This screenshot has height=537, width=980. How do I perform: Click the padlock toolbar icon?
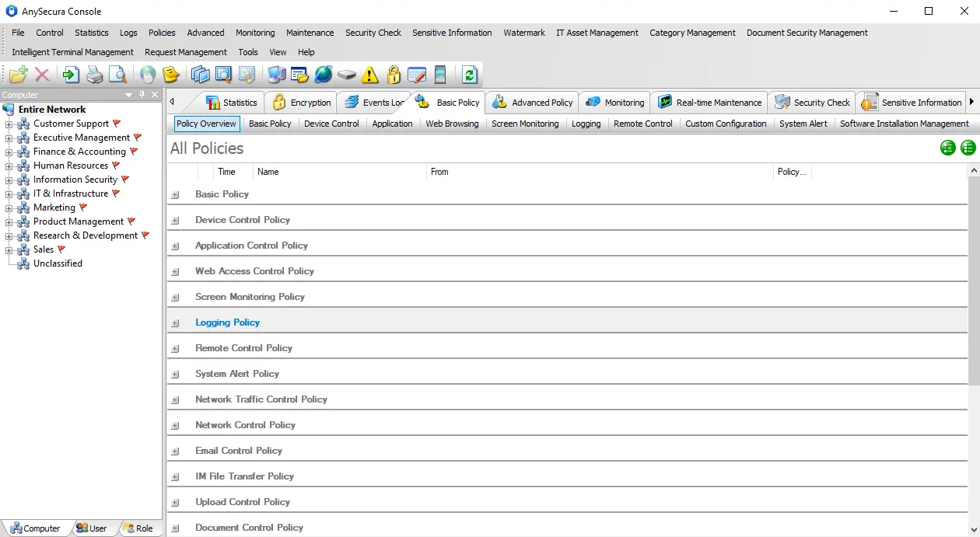click(394, 75)
